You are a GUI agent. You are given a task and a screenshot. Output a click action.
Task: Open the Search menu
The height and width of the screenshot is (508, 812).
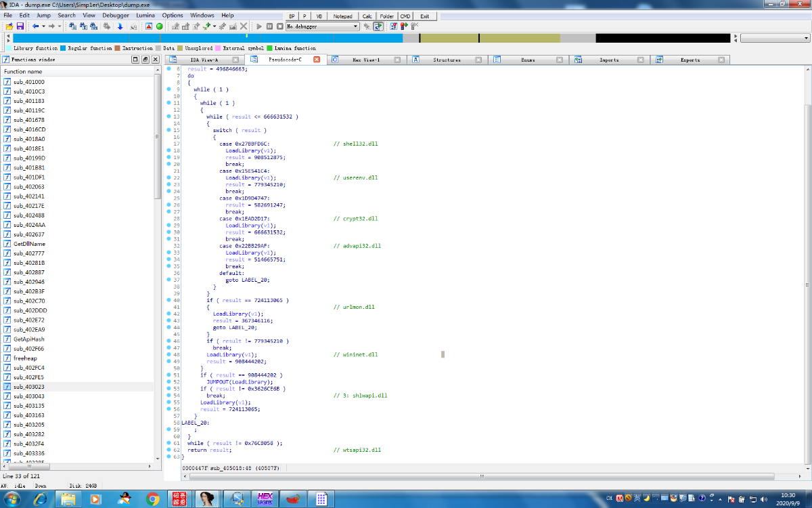67,15
